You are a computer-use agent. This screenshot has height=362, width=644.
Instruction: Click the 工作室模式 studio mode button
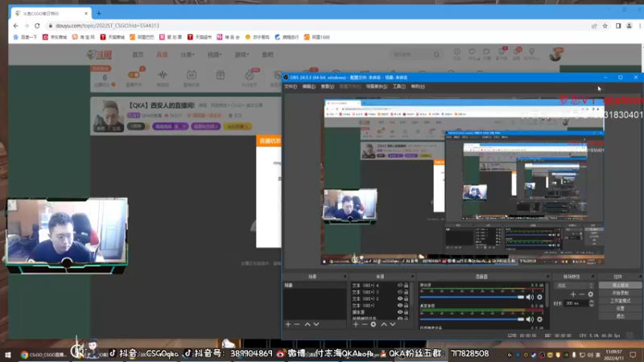(x=620, y=301)
